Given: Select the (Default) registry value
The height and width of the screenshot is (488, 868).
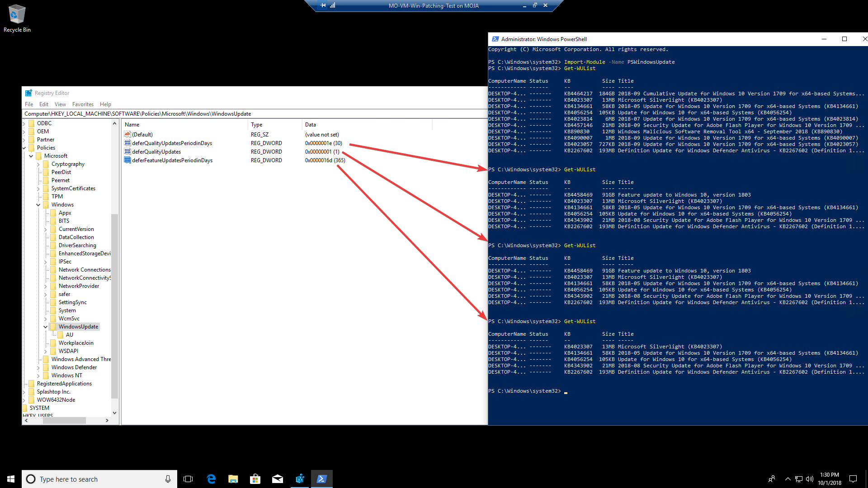Looking at the screenshot, I should (142, 135).
